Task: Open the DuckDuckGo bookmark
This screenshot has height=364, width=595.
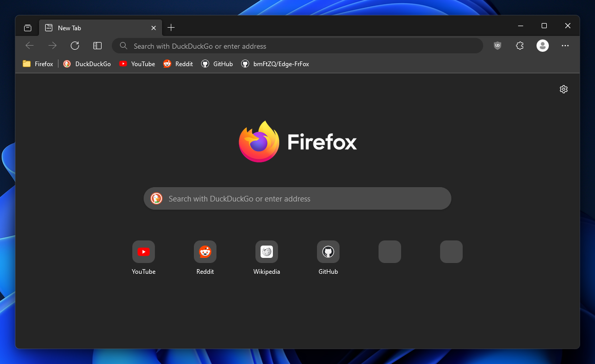Action: pyautogui.click(x=87, y=64)
